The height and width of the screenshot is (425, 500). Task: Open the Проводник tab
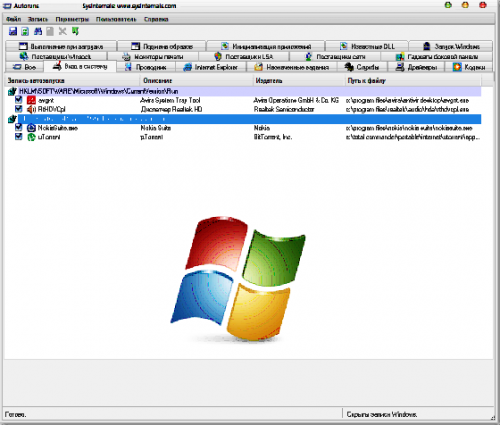click(145, 67)
